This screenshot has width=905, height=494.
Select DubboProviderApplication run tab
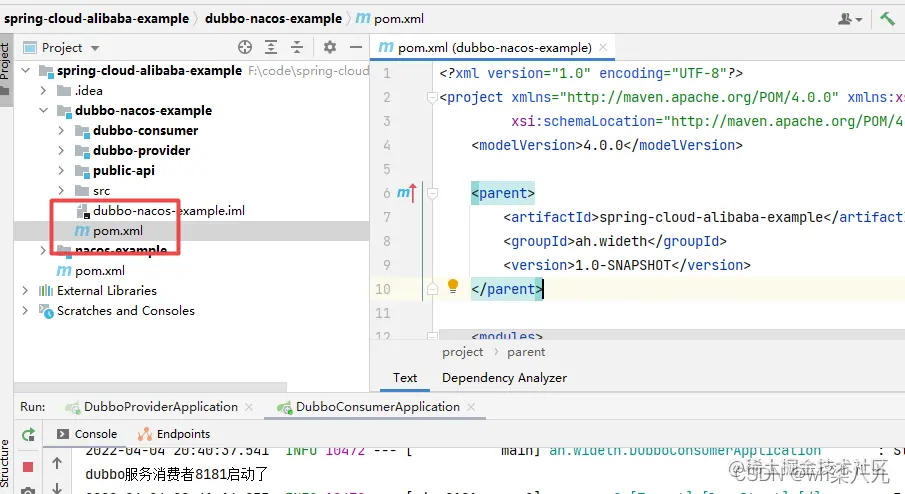pos(160,407)
